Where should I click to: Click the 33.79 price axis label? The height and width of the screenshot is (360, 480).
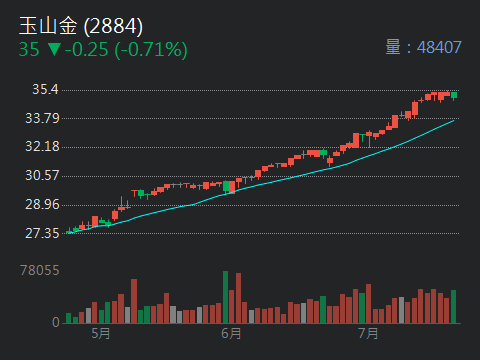(x=42, y=118)
